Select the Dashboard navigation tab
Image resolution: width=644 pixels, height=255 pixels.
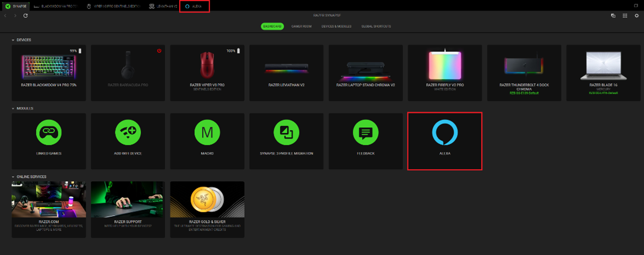272,26
